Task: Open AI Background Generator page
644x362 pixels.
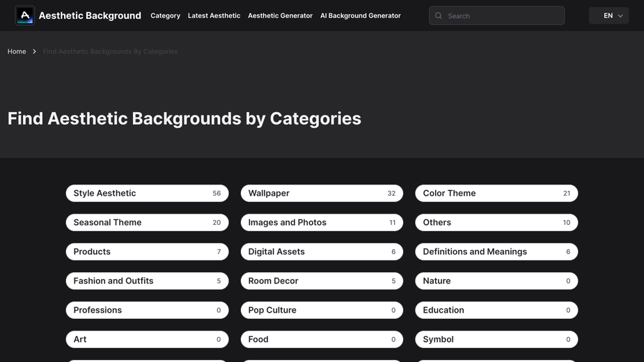Action: tap(360, 15)
